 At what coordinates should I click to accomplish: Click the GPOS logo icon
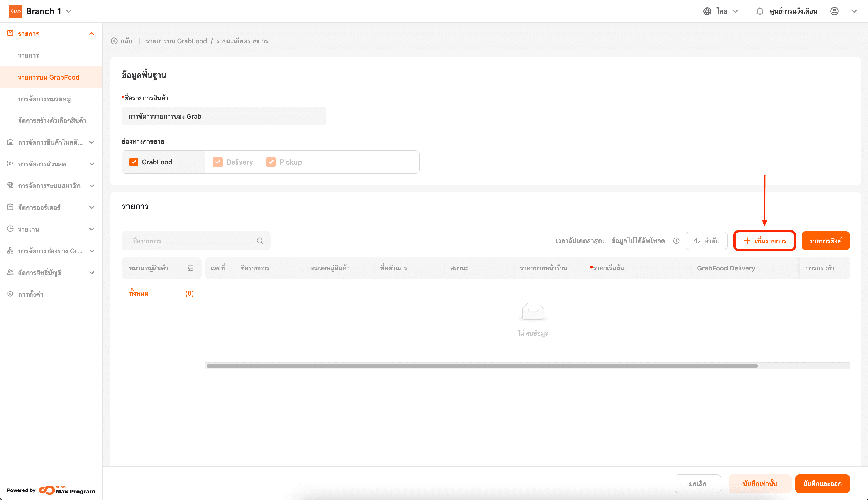click(x=16, y=11)
